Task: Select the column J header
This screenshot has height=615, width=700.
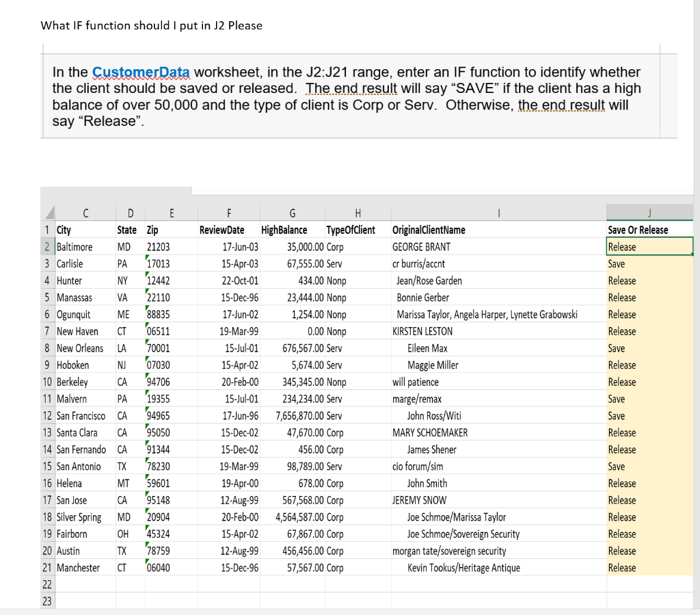Action: 649,213
